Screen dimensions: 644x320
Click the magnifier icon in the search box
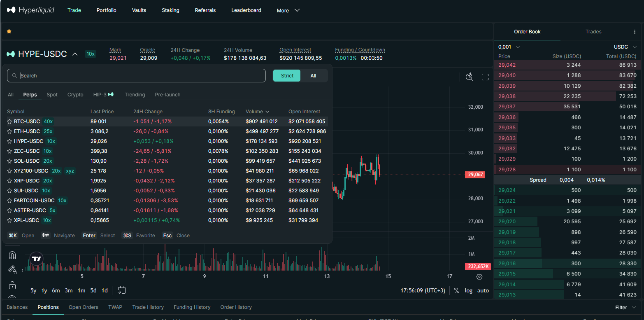click(15, 76)
